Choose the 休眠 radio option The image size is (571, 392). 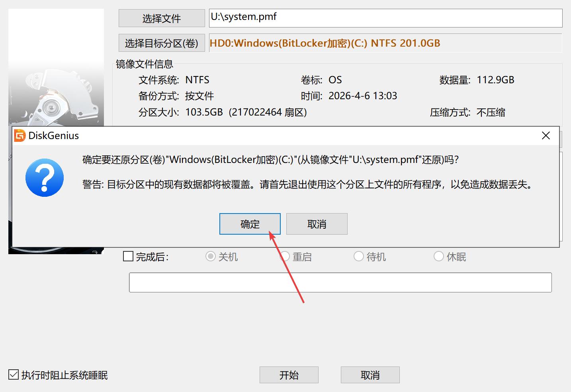click(438, 256)
